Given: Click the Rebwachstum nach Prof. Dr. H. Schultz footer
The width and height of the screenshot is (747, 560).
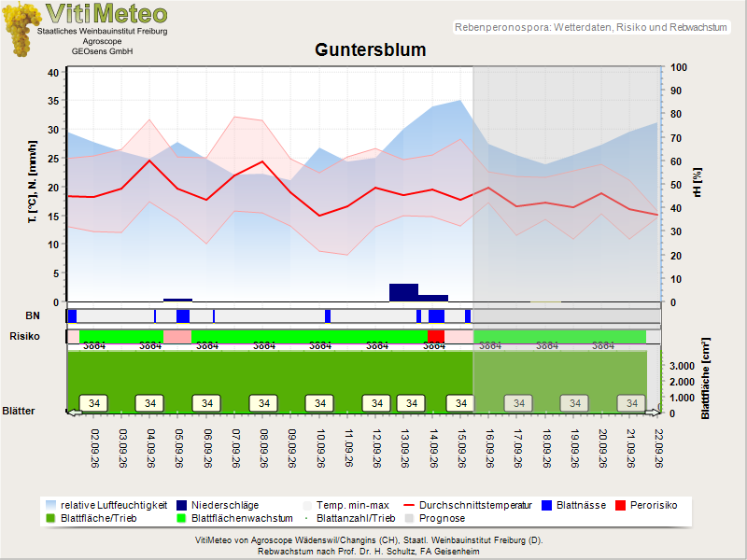Looking at the screenshot, I should [x=369, y=552].
